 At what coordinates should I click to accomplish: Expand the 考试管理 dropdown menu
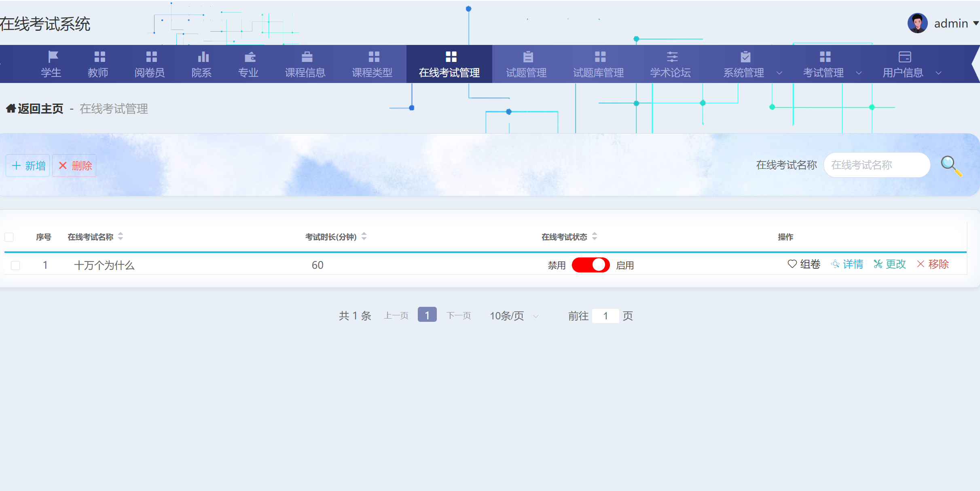[x=829, y=73]
